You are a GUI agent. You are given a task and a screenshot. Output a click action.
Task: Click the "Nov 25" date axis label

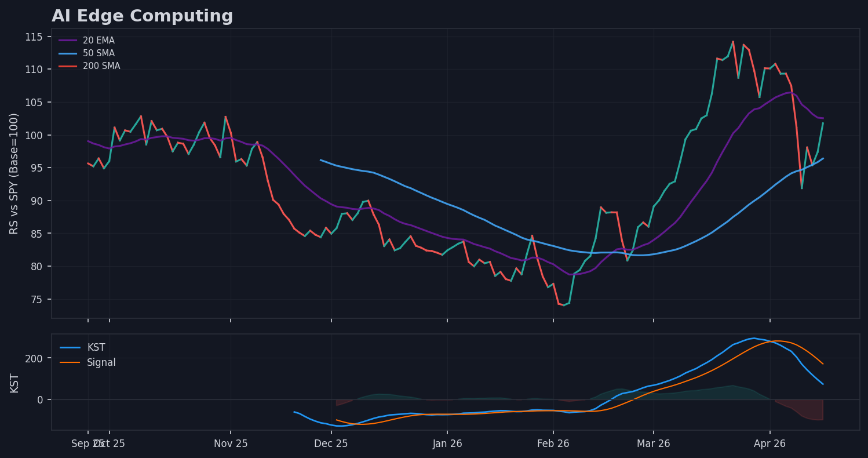coord(231,444)
